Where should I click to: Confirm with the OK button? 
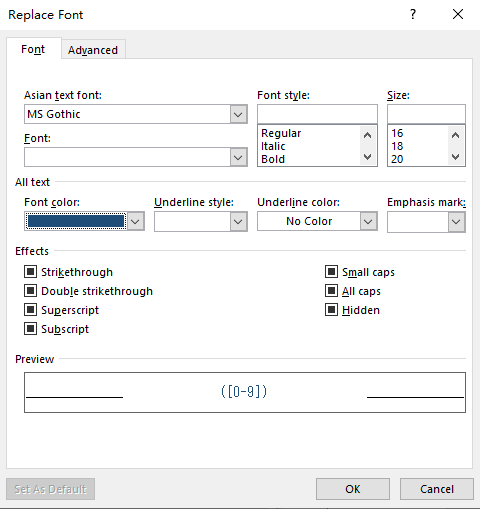pyautogui.click(x=353, y=489)
